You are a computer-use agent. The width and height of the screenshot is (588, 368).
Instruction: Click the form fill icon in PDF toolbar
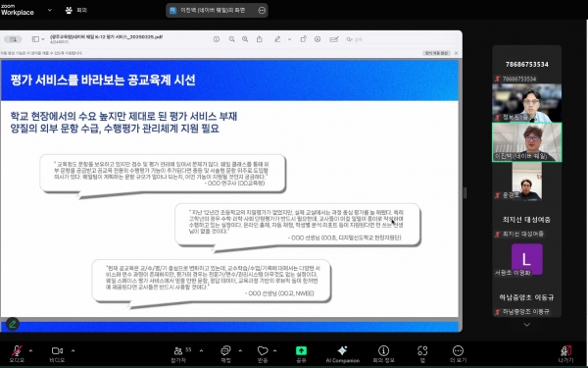pos(334,39)
